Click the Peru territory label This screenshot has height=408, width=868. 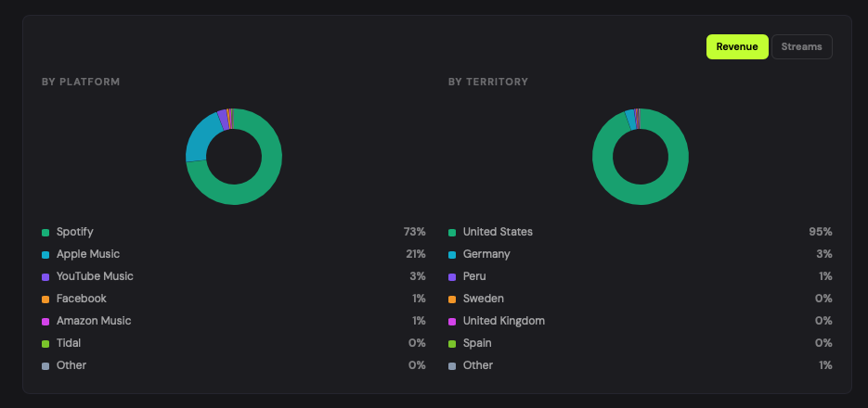tap(474, 276)
